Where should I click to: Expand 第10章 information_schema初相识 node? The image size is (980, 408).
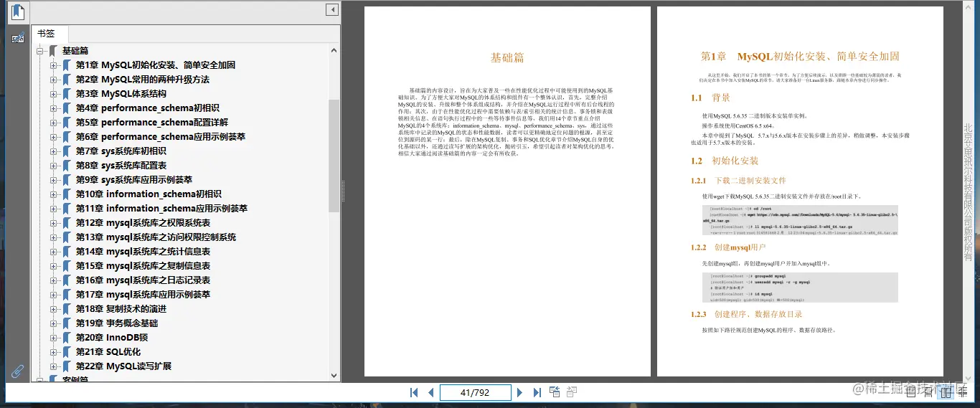pos(54,194)
